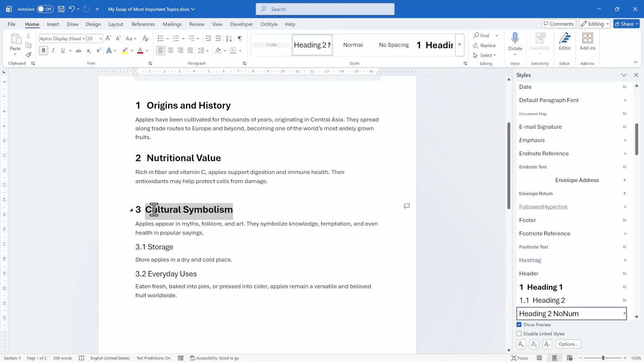The height and width of the screenshot is (362, 644).
Task: Increase the font size with Grow Font
Action: (x=108, y=39)
